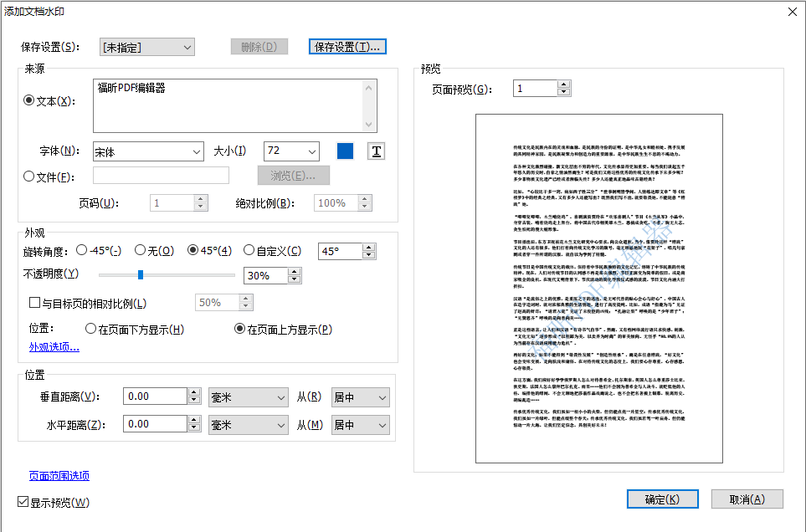Increase 页面预览 page number with up arrow
Image resolution: width=806 pixels, height=532 pixels.
564,83
